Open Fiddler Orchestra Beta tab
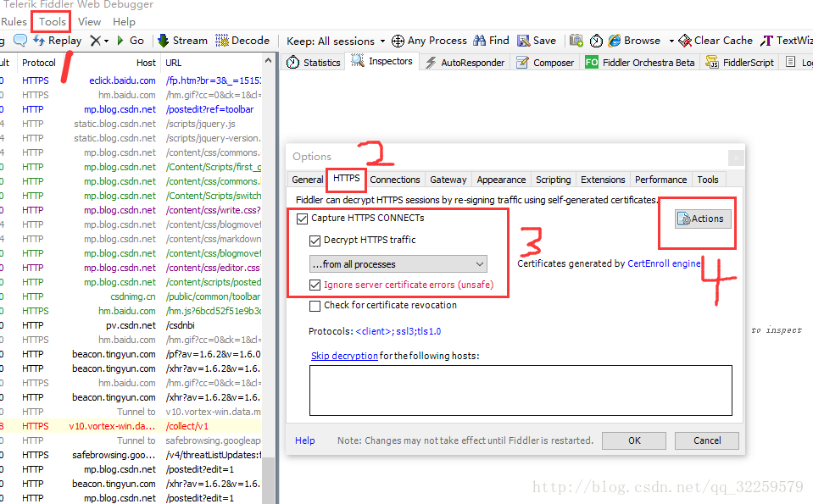The image size is (813, 504). pyautogui.click(x=640, y=63)
